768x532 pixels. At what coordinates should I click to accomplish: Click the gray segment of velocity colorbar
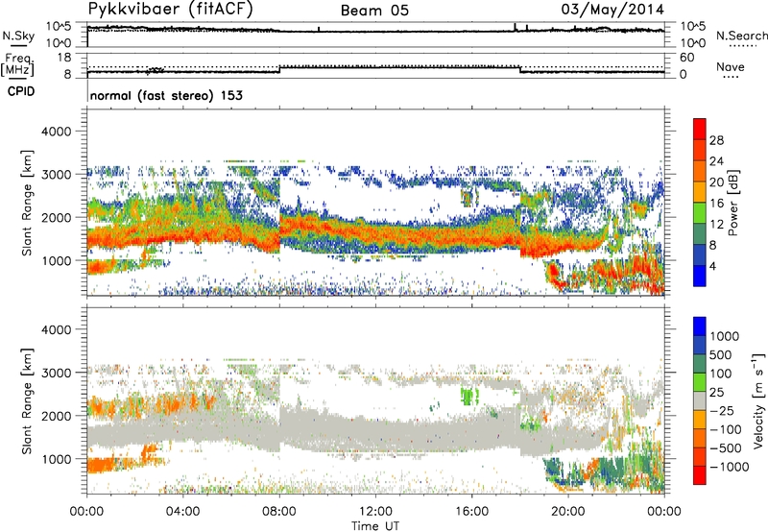700,401
